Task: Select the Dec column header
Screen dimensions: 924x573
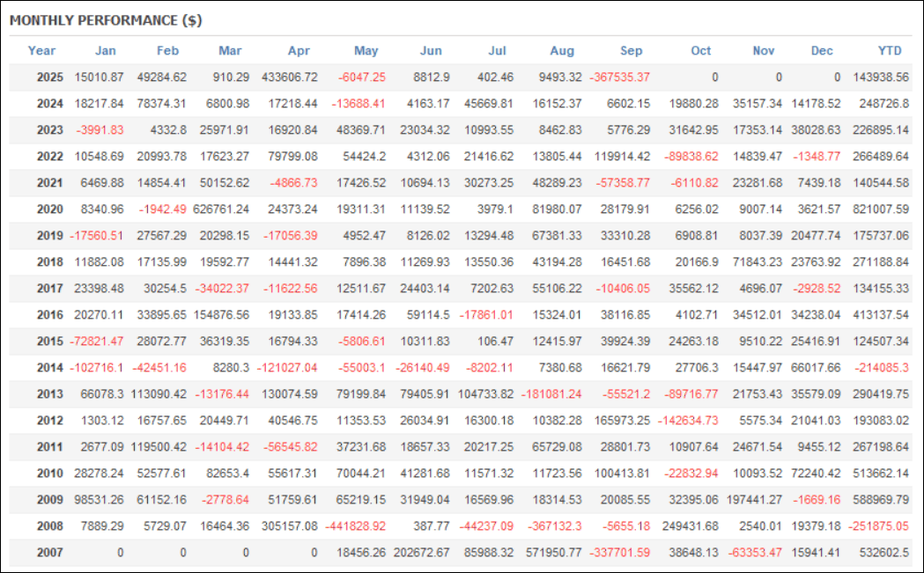Action: pyautogui.click(x=822, y=50)
